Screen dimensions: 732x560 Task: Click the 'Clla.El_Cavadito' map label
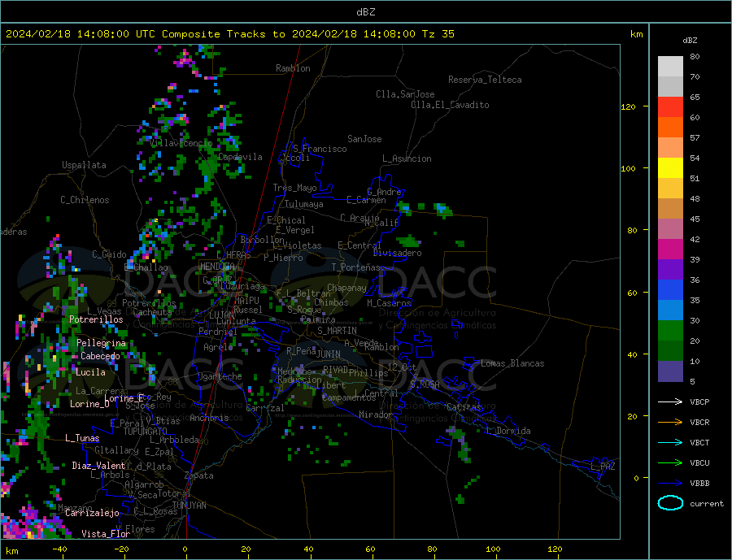[x=450, y=105]
